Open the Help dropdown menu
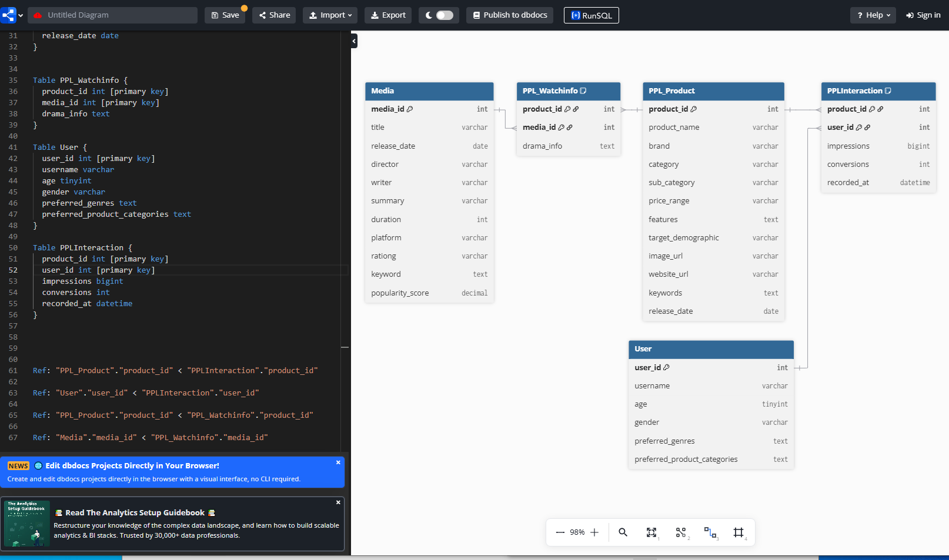949x560 pixels. pyautogui.click(x=873, y=15)
